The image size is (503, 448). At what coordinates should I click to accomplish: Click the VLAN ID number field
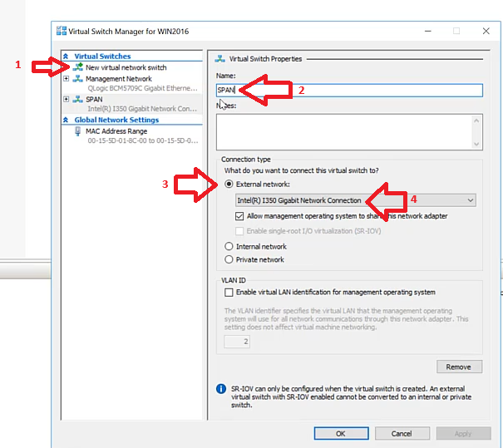237,342
